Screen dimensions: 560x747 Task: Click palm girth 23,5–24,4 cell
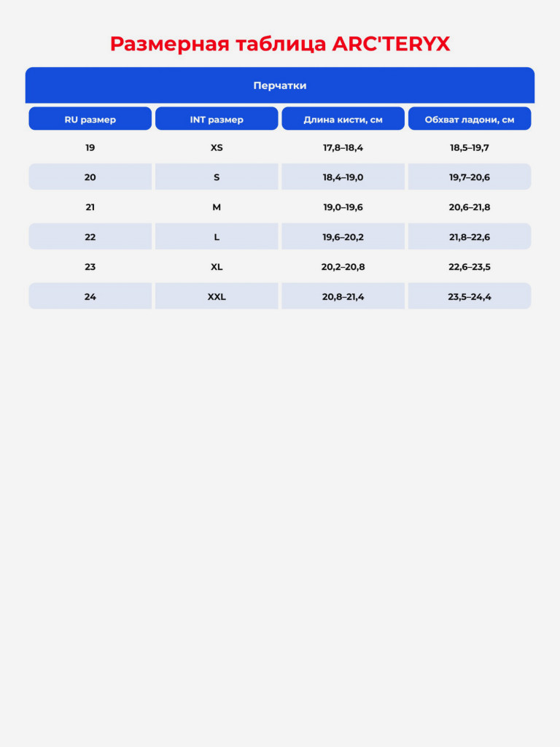click(x=470, y=296)
